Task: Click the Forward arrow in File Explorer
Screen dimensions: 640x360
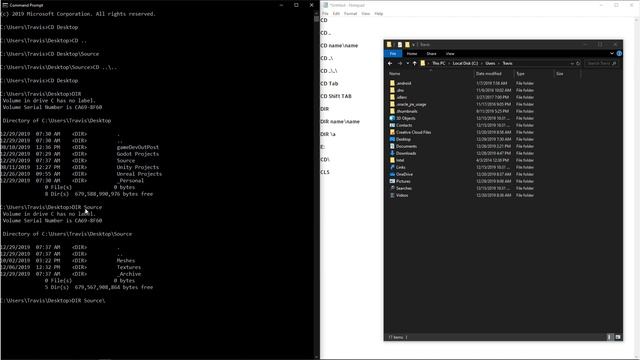Action: pos(400,64)
